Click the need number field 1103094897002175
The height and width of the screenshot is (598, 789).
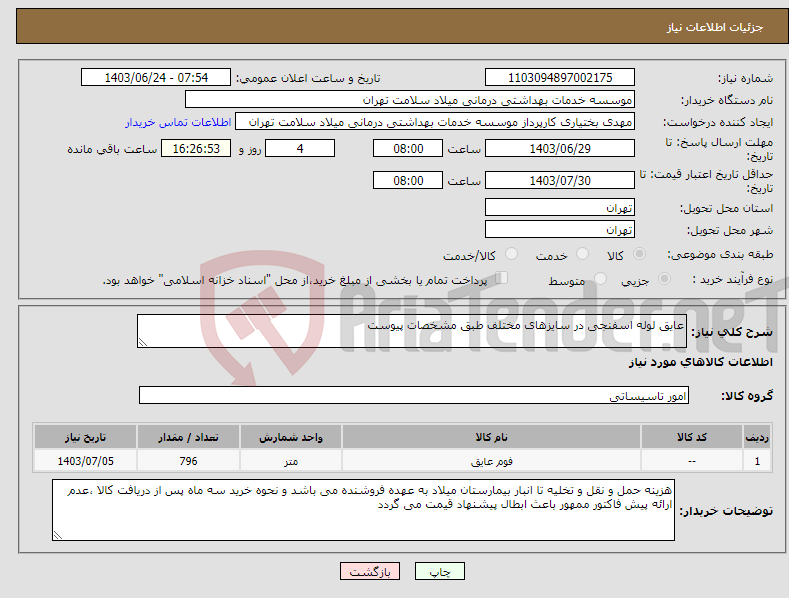[560, 78]
